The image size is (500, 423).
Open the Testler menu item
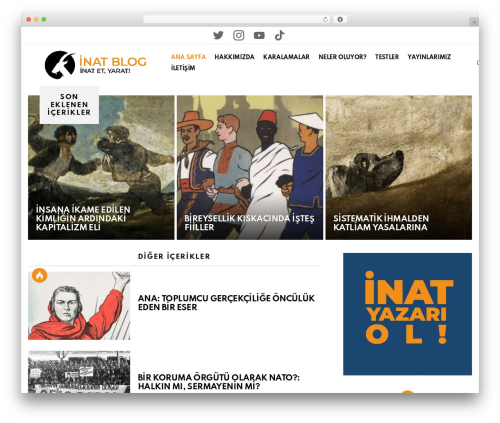387,57
